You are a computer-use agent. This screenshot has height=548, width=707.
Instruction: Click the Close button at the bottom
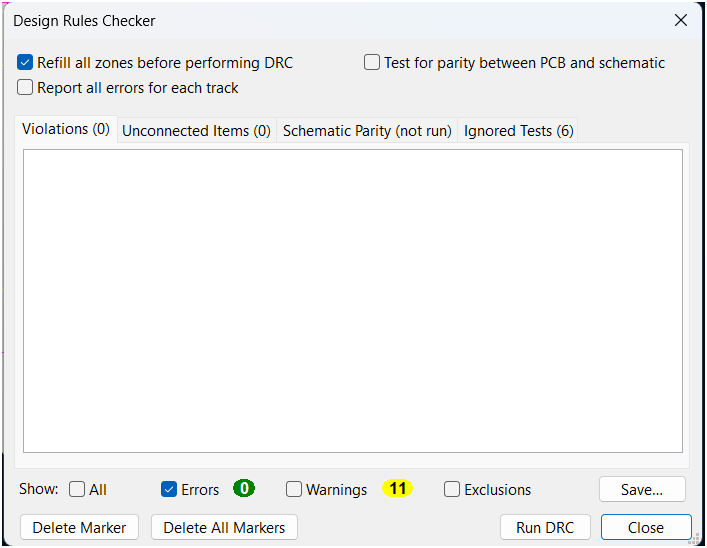click(646, 527)
